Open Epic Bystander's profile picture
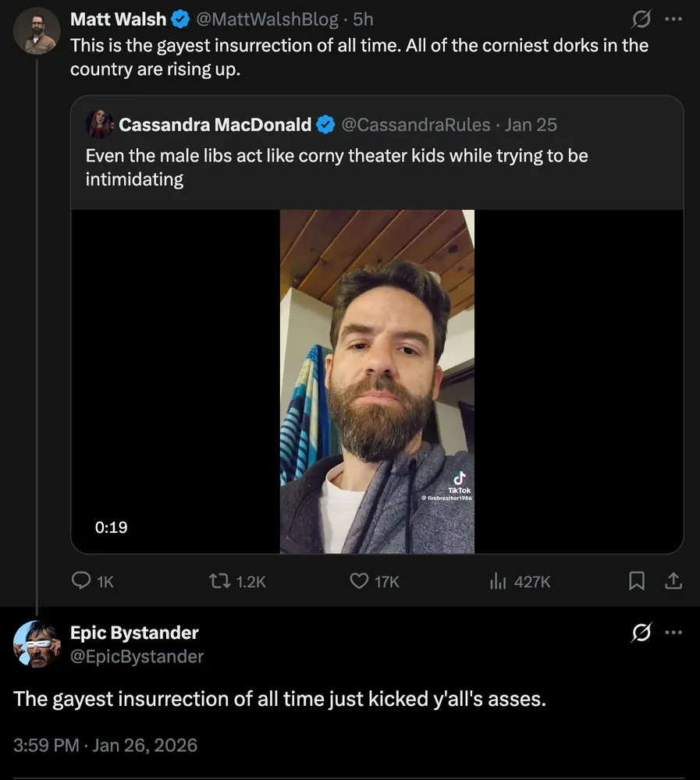The width and height of the screenshot is (700, 780). [x=37, y=644]
